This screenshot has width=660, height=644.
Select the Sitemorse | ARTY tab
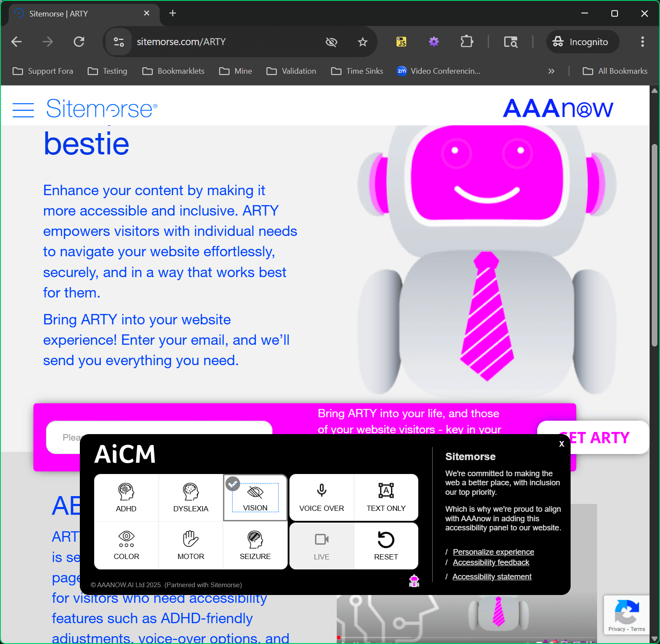click(x=84, y=13)
